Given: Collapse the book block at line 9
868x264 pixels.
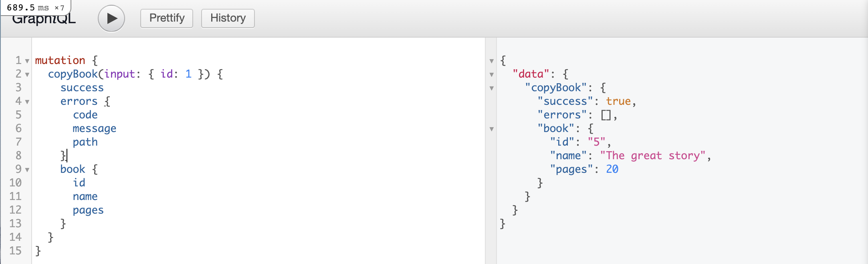Looking at the screenshot, I should (x=27, y=170).
